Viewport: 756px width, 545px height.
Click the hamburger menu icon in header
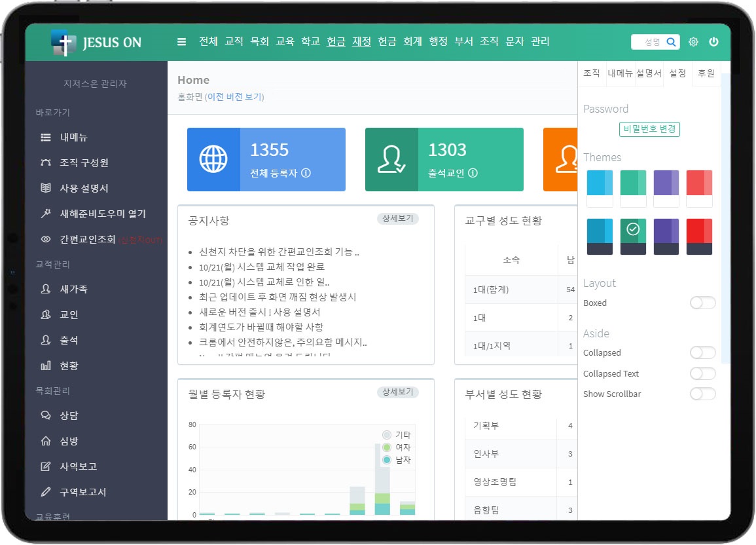tap(182, 42)
